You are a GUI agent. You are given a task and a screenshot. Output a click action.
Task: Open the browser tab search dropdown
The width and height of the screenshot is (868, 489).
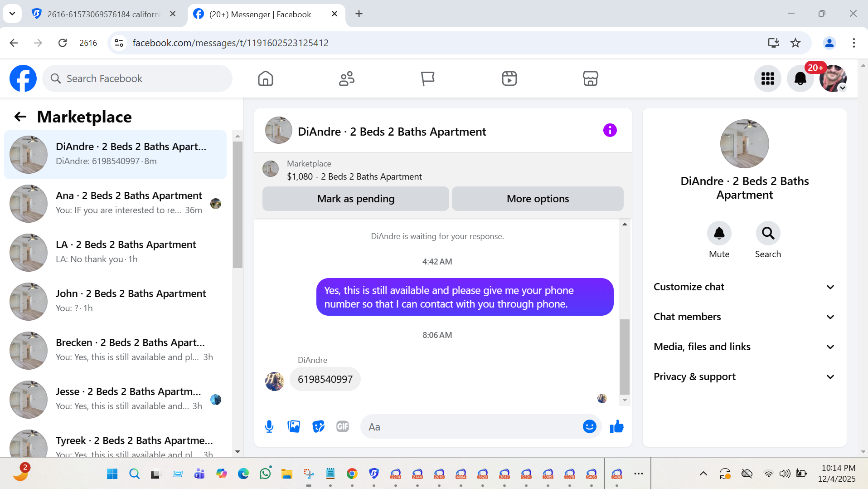[x=12, y=14]
